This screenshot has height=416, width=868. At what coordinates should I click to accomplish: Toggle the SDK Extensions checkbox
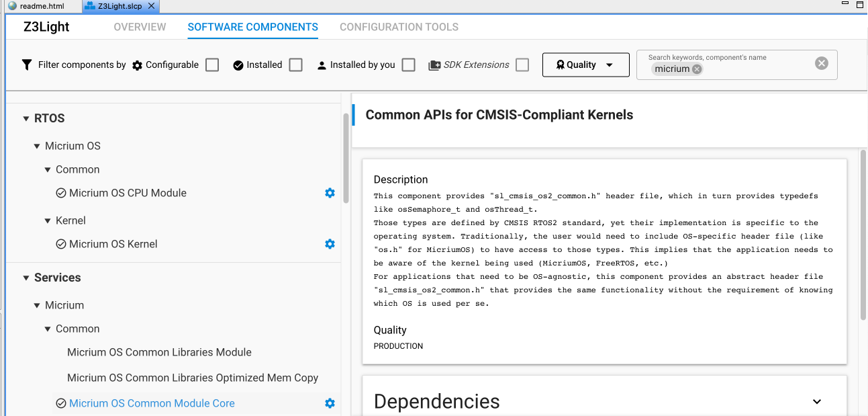[x=522, y=65]
